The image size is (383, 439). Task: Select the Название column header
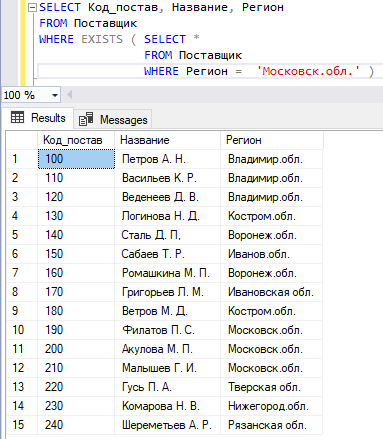pos(167,140)
